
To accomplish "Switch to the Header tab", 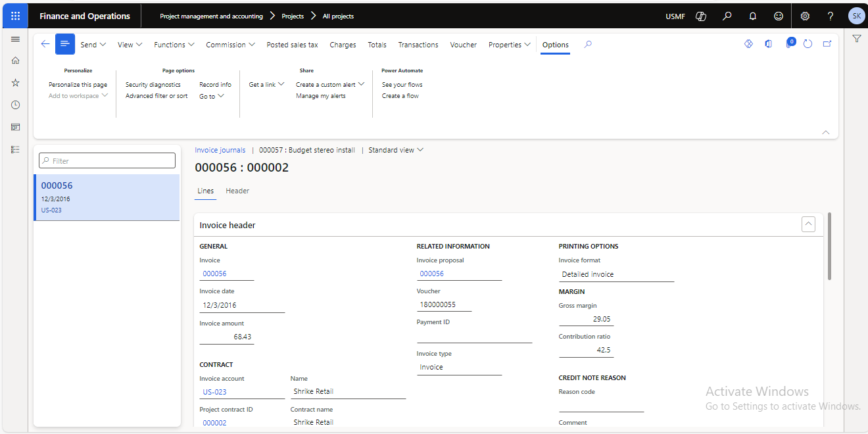I will click(237, 191).
